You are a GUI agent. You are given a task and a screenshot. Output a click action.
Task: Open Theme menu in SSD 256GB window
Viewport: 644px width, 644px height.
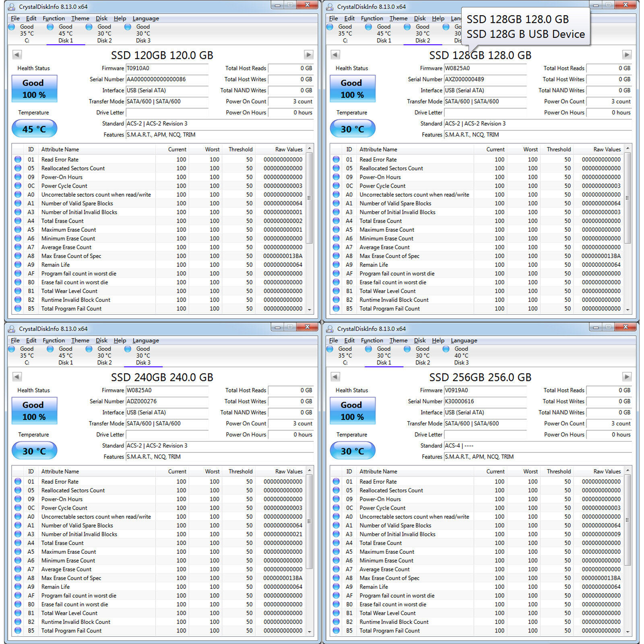click(398, 341)
